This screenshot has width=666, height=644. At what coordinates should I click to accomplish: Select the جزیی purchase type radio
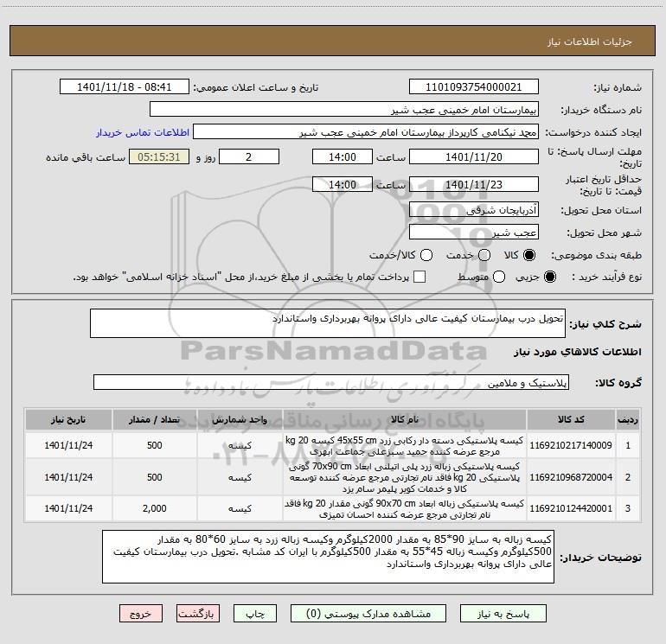coord(549,277)
